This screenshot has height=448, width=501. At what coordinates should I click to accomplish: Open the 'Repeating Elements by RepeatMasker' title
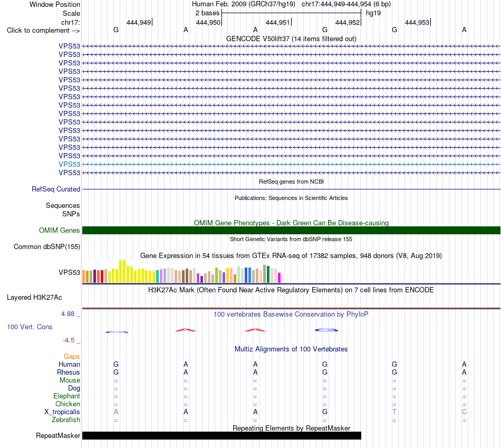291,428
